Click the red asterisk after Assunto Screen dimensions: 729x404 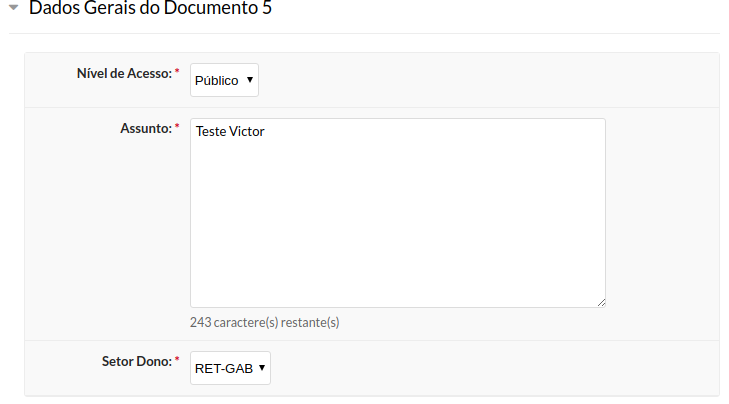coord(177,128)
